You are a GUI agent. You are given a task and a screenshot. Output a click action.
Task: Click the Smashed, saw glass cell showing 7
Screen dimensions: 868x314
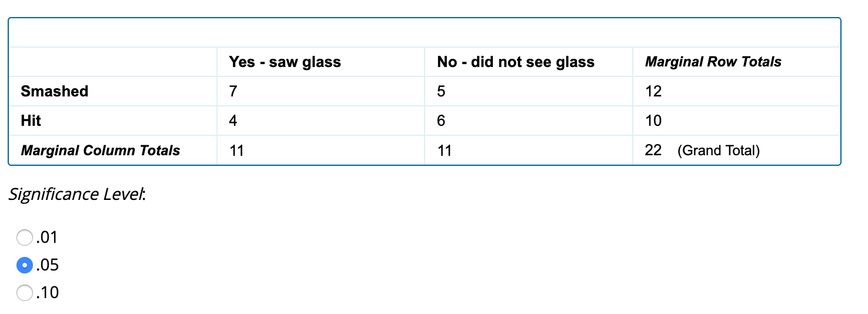point(234,91)
